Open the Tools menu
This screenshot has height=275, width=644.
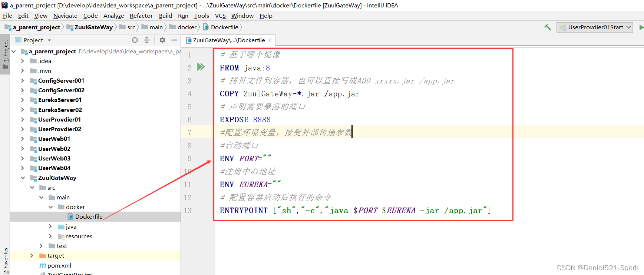click(x=201, y=16)
